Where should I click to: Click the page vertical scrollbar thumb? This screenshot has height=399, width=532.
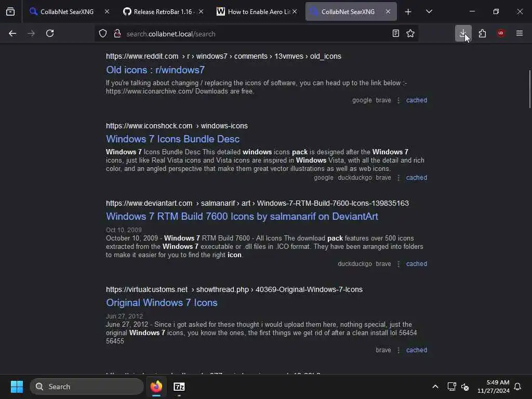[529, 89]
